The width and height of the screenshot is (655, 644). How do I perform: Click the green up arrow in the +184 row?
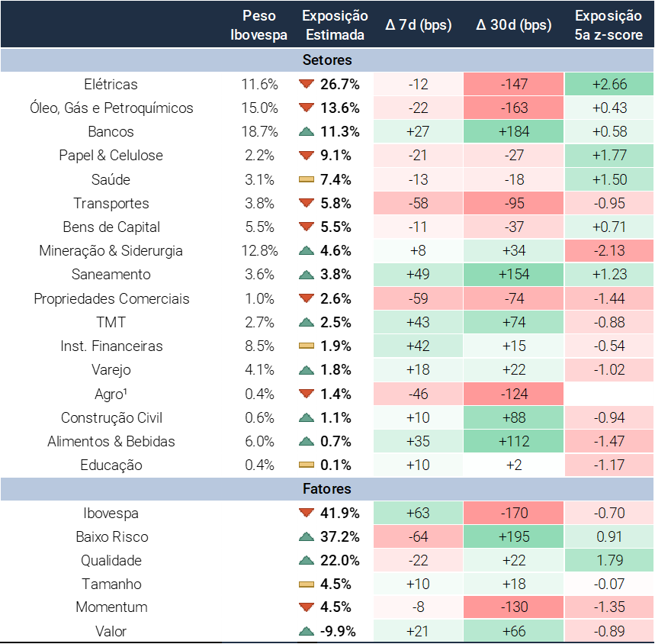tap(307, 131)
